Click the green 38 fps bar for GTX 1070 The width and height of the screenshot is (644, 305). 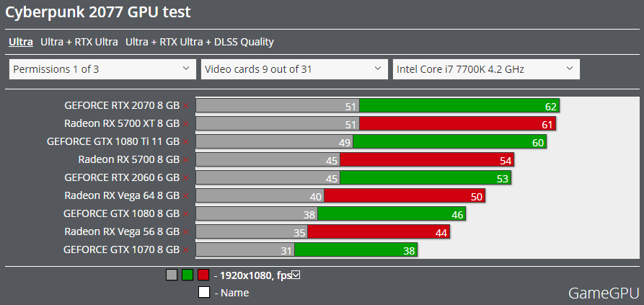[356, 249]
